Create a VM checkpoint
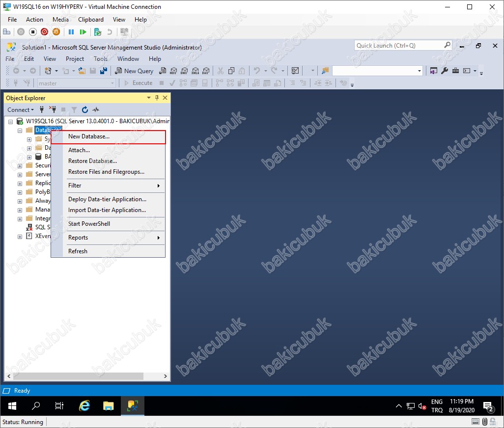 click(x=98, y=32)
